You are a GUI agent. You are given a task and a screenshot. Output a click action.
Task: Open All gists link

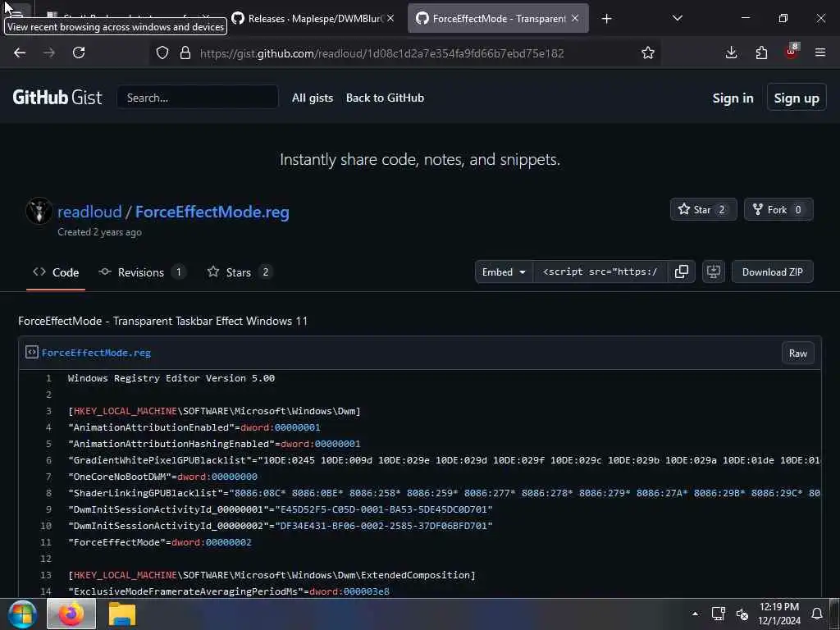click(x=313, y=98)
